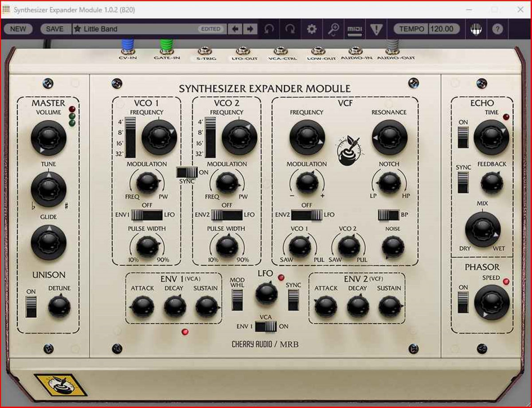Open the MIDI mapping icon
This screenshot has width=532, height=408.
click(354, 29)
